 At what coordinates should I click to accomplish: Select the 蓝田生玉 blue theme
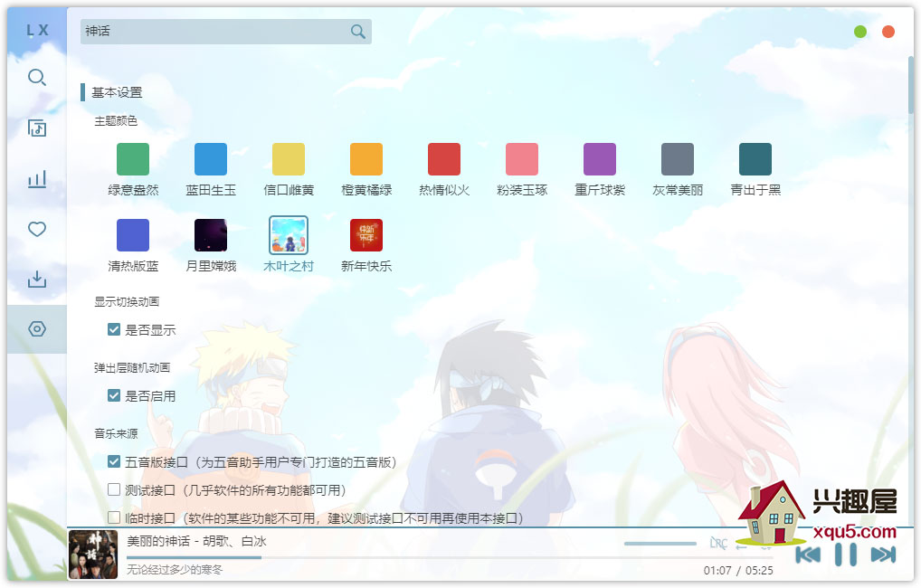(x=211, y=159)
